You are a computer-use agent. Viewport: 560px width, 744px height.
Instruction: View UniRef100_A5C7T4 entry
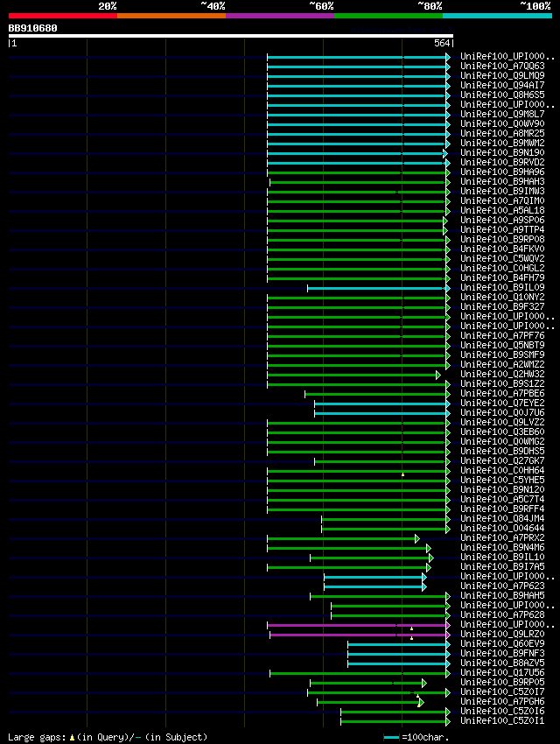coord(502,499)
